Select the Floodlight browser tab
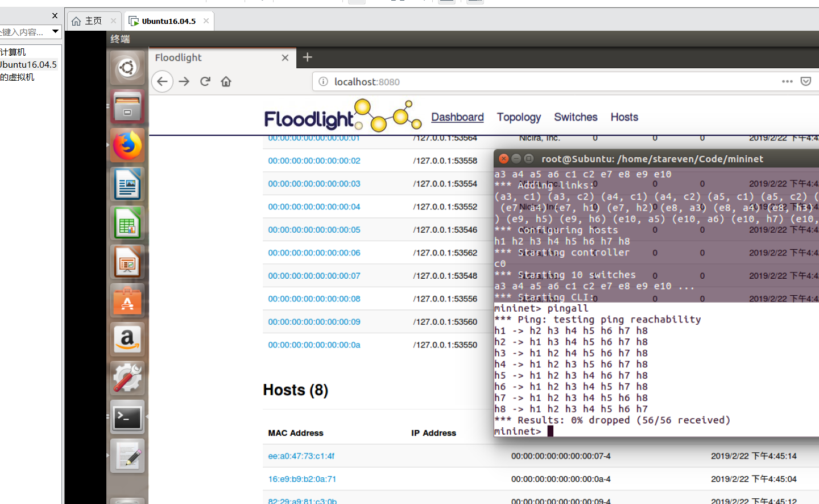Viewport: 819px width, 504px height. 222,57
